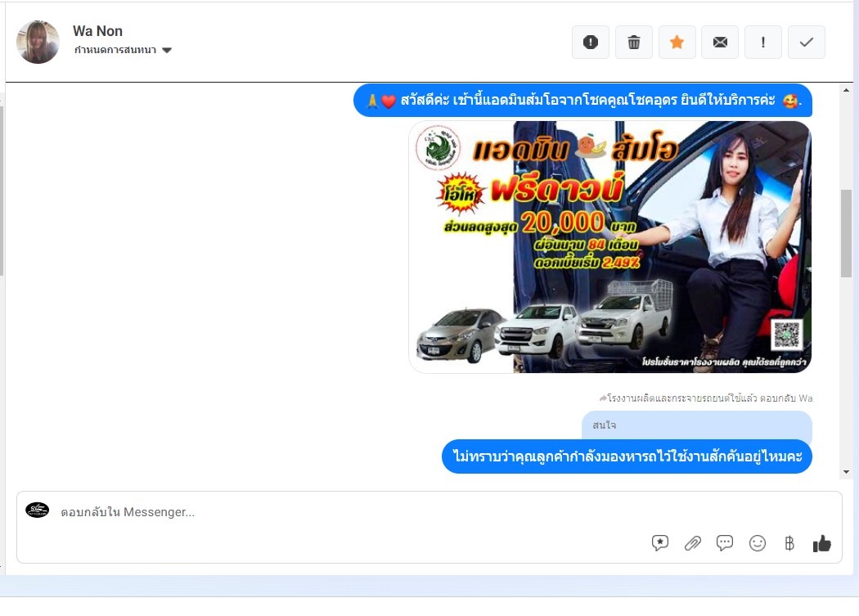Send a thumbs-up like

pos(821,543)
